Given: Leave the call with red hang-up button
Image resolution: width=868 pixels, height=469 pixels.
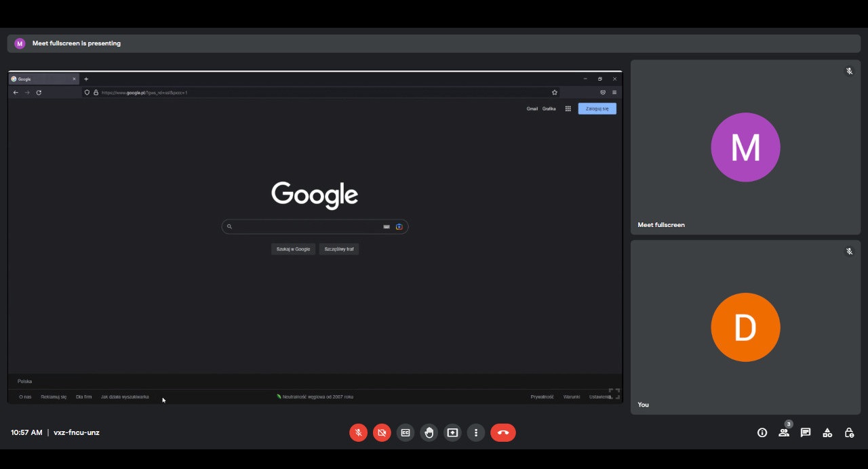Looking at the screenshot, I should point(503,432).
